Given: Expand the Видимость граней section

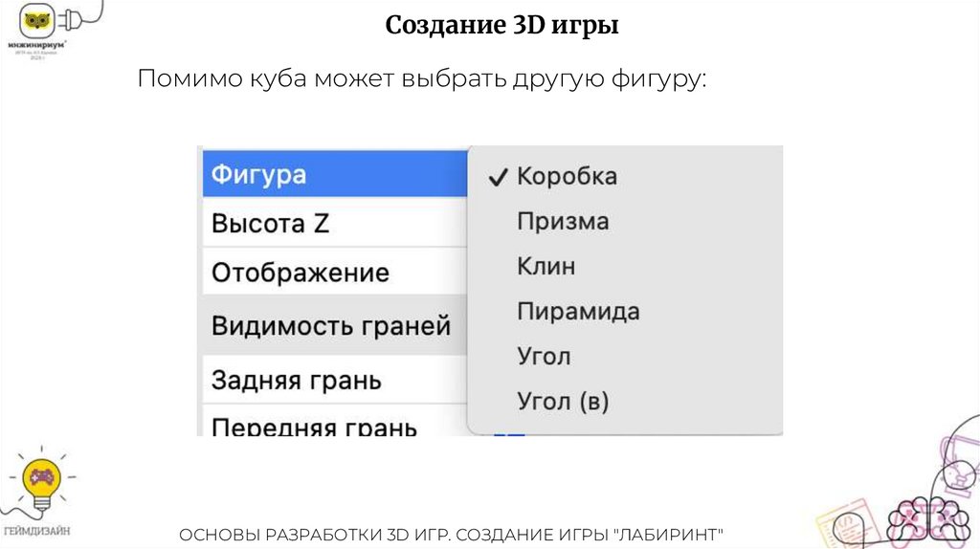Looking at the screenshot, I should point(332,325).
